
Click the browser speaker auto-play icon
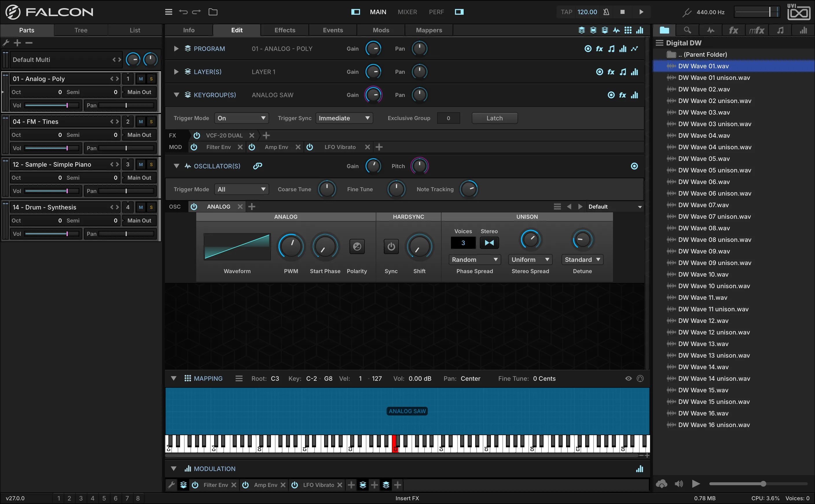[679, 484]
